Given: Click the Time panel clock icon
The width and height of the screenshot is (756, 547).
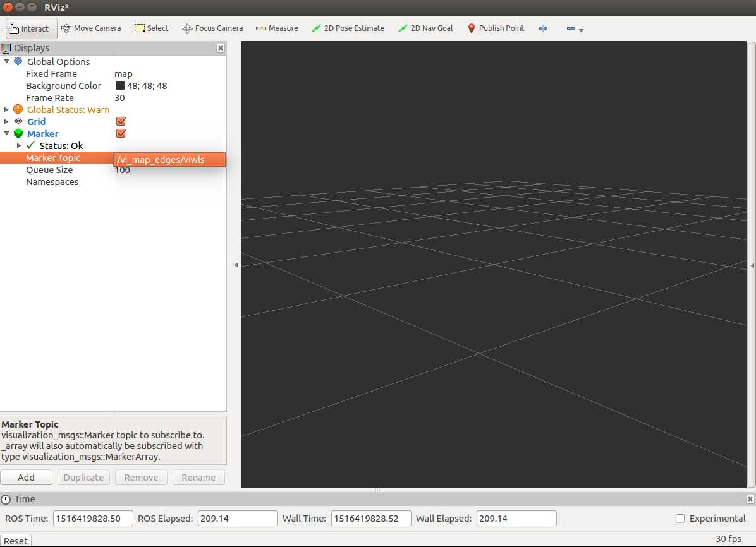Looking at the screenshot, I should coord(6,499).
